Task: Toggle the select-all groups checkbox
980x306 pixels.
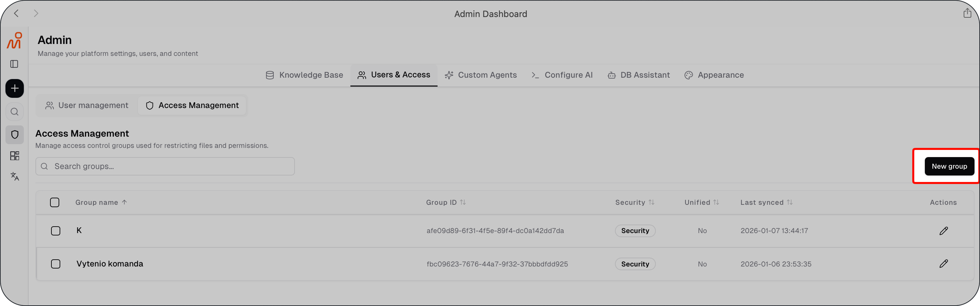Action: [x=55, y=202]
